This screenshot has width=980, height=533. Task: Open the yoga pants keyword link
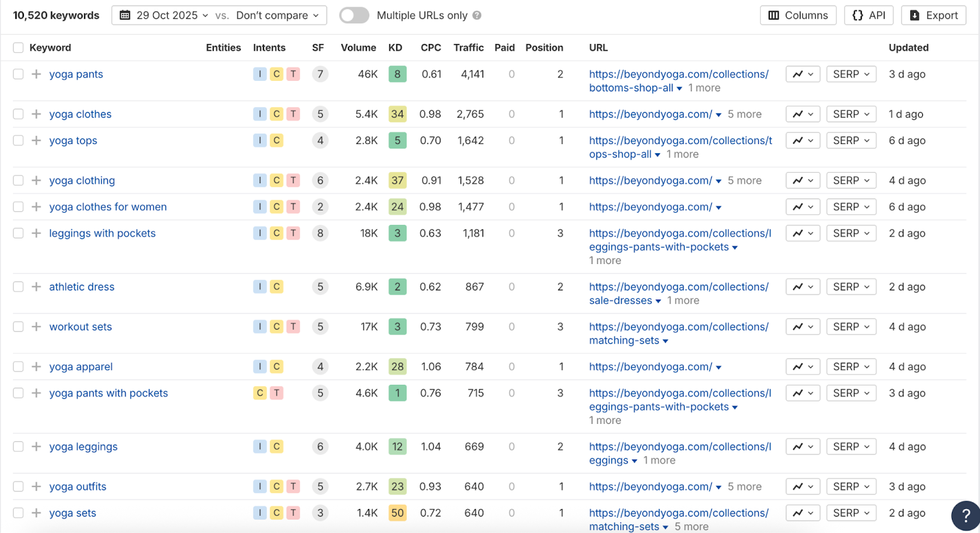click(76, 74)
